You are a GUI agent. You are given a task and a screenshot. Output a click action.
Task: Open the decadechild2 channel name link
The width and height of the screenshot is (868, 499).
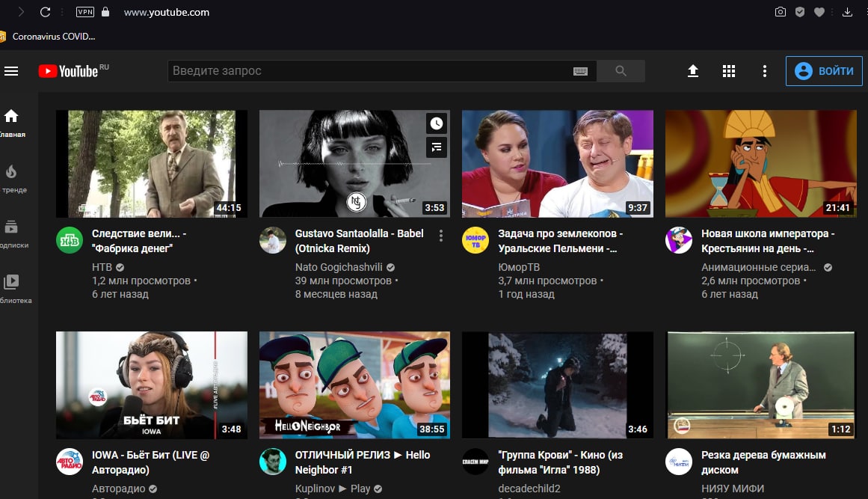coord(529,489)
